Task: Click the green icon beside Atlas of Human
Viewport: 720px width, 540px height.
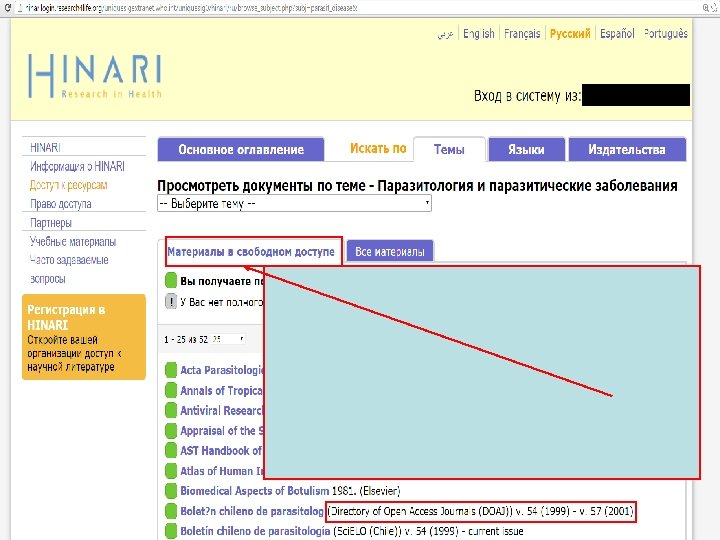Action: point(171,471)
